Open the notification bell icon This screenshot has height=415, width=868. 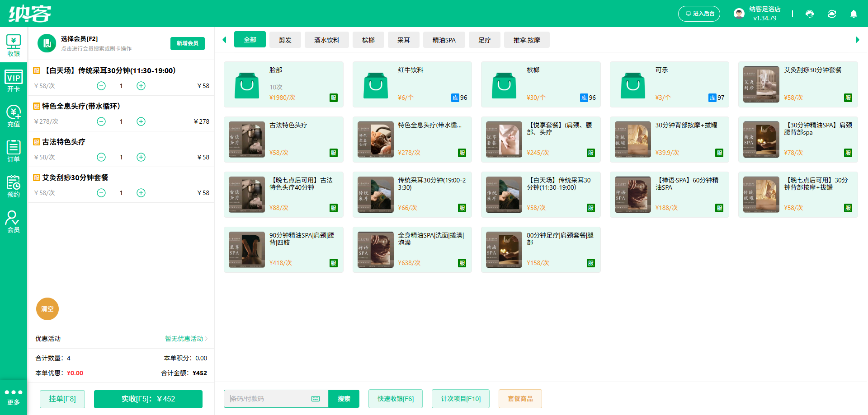854,14
